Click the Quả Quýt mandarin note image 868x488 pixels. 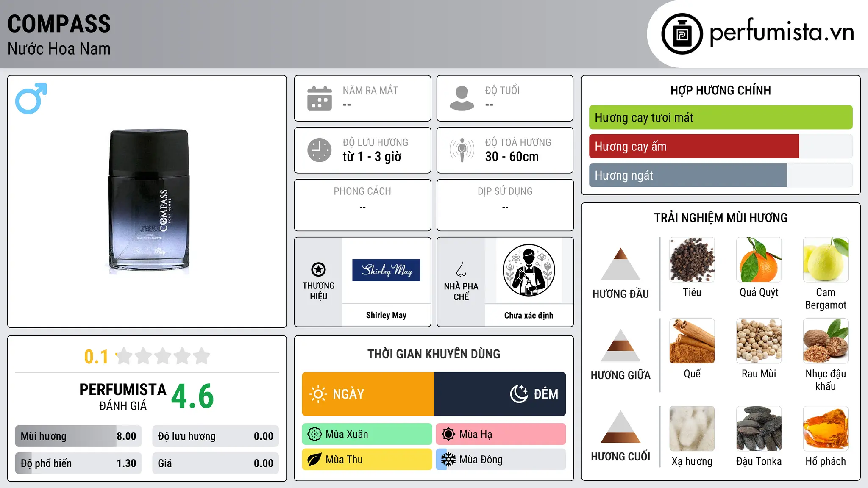(x=759, y=260)
